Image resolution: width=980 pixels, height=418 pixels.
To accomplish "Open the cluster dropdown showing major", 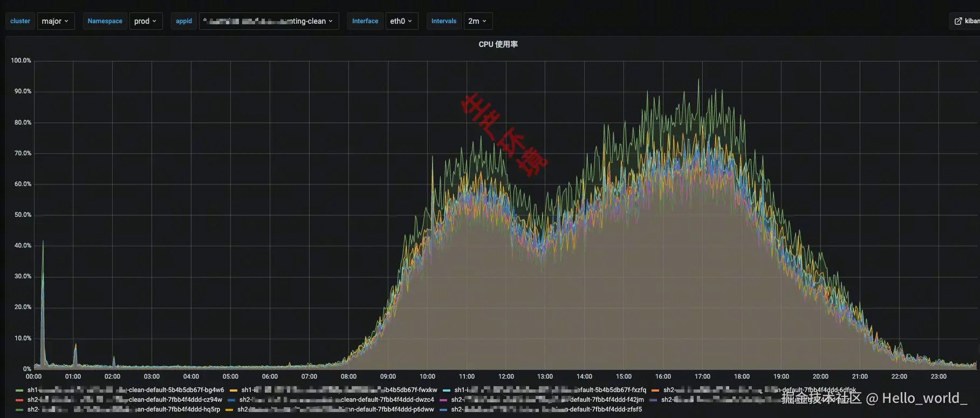I will click(x=56, y=21).
